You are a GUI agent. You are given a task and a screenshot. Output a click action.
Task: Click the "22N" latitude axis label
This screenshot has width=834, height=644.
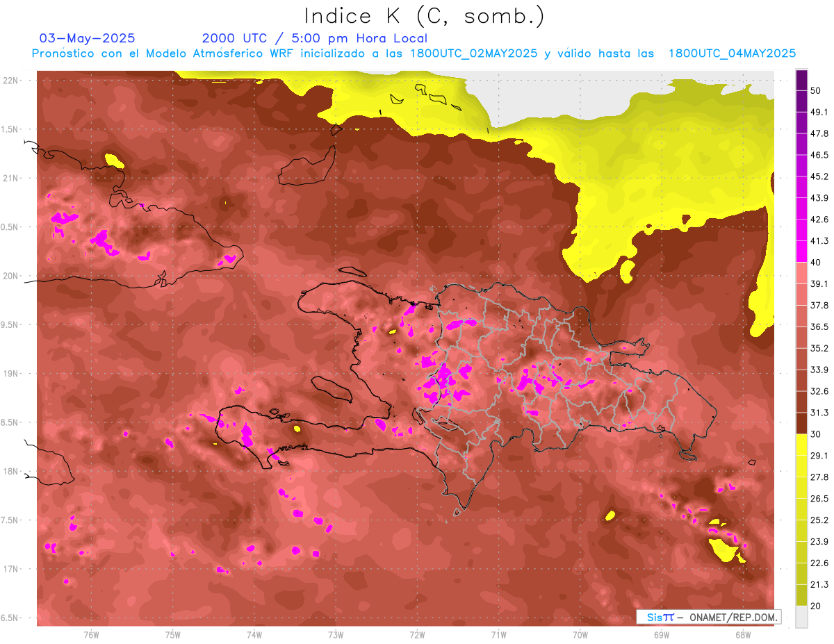pyautogui.click(x=10, y=81)
